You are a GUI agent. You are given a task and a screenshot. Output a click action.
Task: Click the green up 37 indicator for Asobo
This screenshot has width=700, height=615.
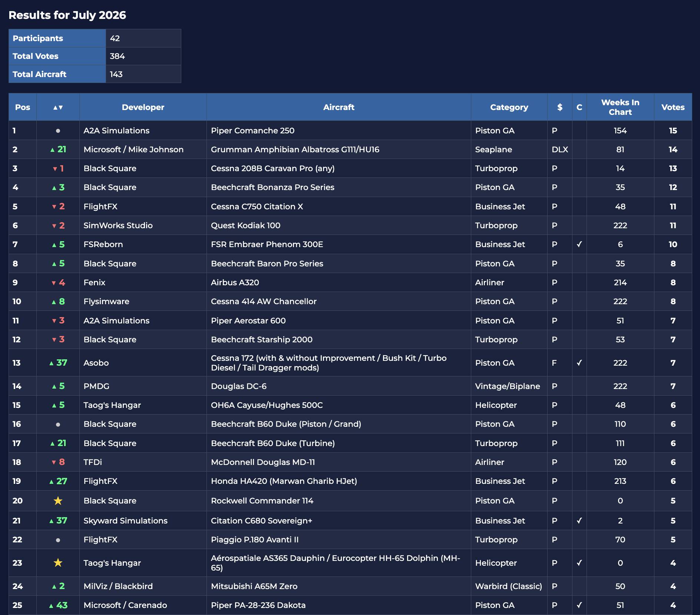coord(58,363)
